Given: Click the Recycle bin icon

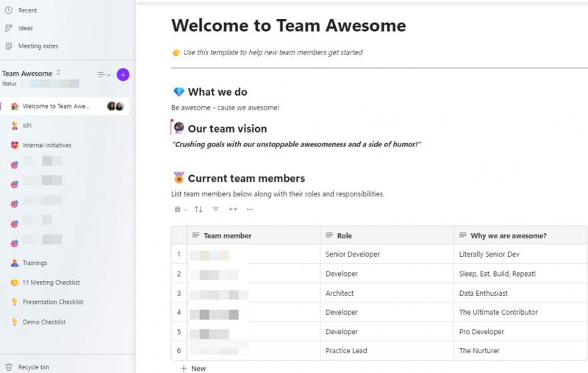Looking at the screenshot, I should pyautogui.click(x=9, y=366).
